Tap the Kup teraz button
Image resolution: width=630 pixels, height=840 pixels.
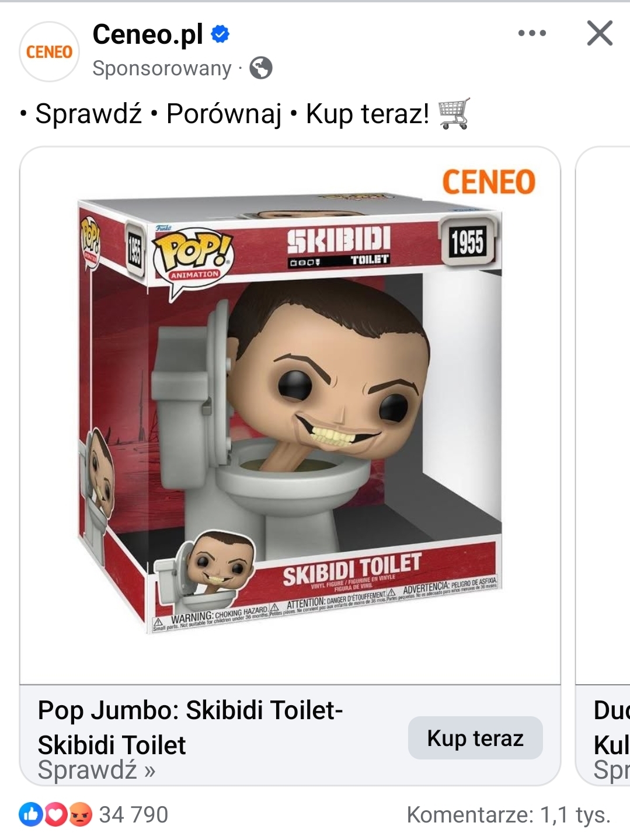pos(475,738)
